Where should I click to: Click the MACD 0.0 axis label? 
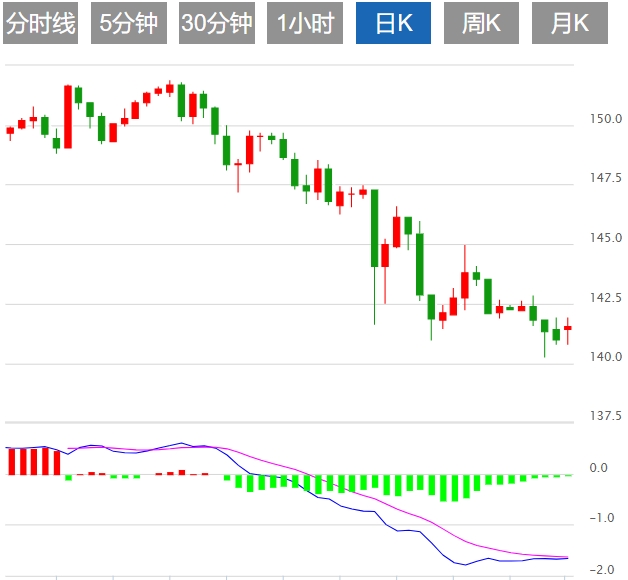click(599, 468)
